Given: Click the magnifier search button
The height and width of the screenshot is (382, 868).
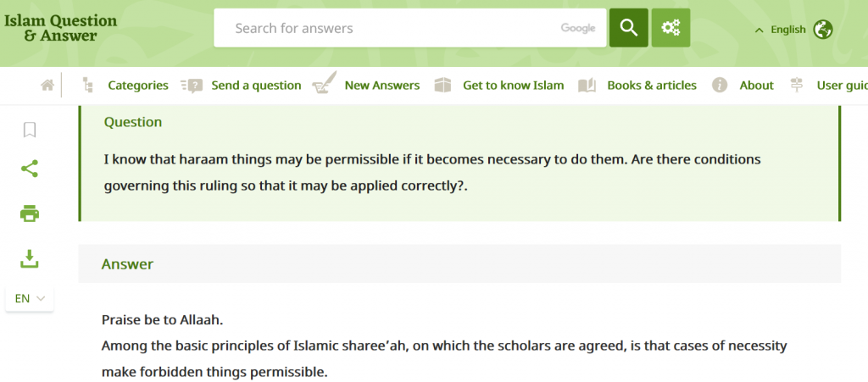Looking at the screenshot, I should click(628, 28).
